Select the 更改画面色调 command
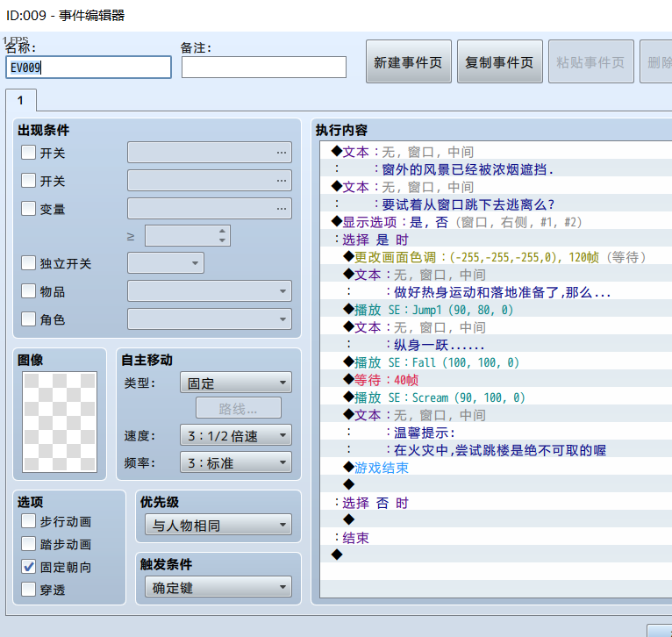Image resolution: width=672 pixels, height=637 pixels. (496, 257)
